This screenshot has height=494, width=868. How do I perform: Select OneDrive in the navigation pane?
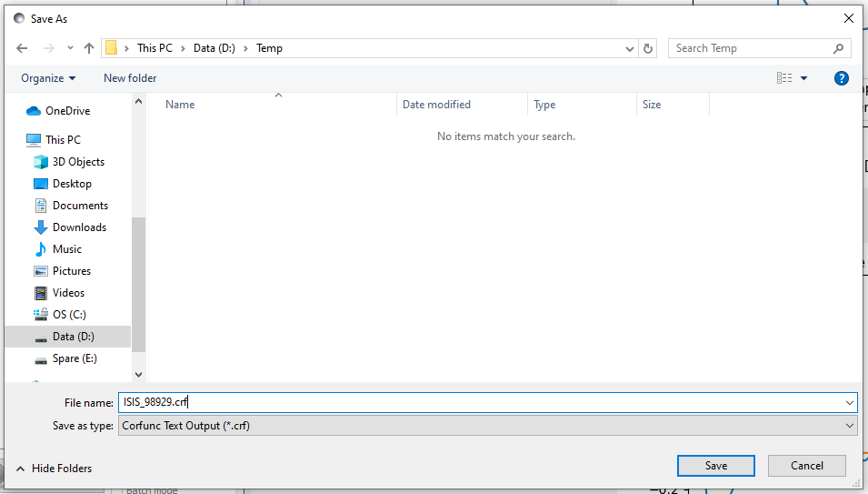[67, 111]
